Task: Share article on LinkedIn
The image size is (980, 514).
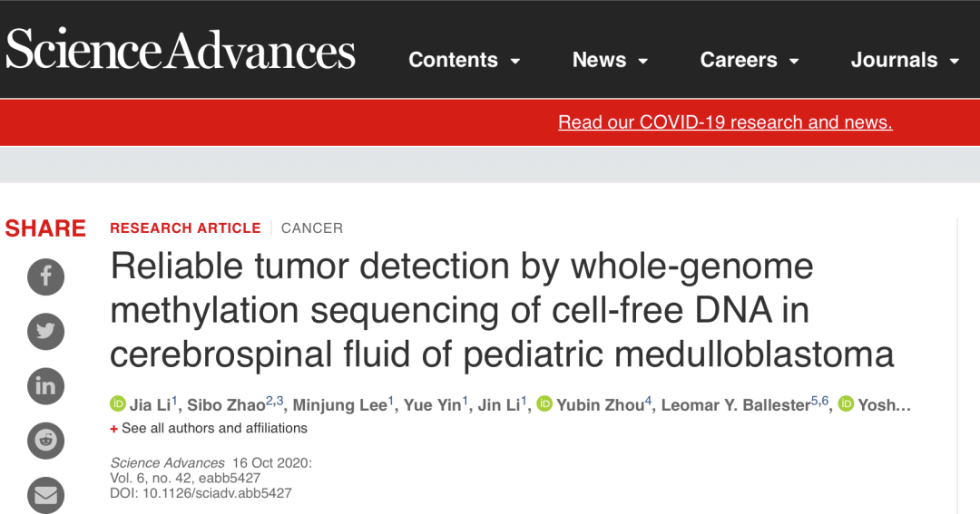Action: point(45,386)
